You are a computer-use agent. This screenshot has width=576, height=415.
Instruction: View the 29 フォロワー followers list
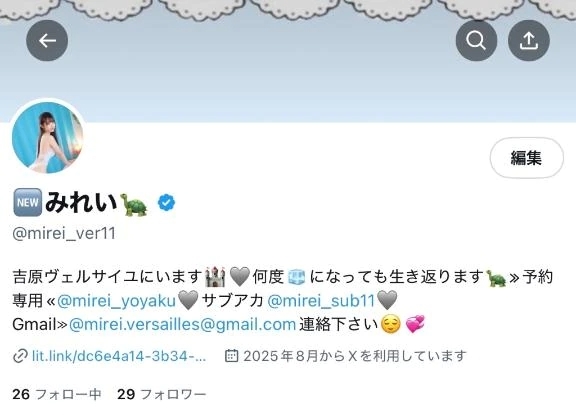click(162, 394)
